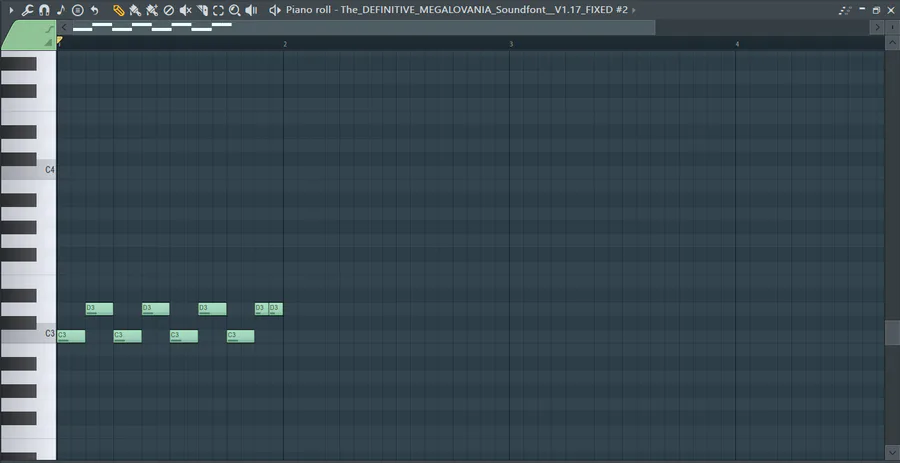
Task: Click the yellow playhead marker at bar 1
Action: (60, 40)
